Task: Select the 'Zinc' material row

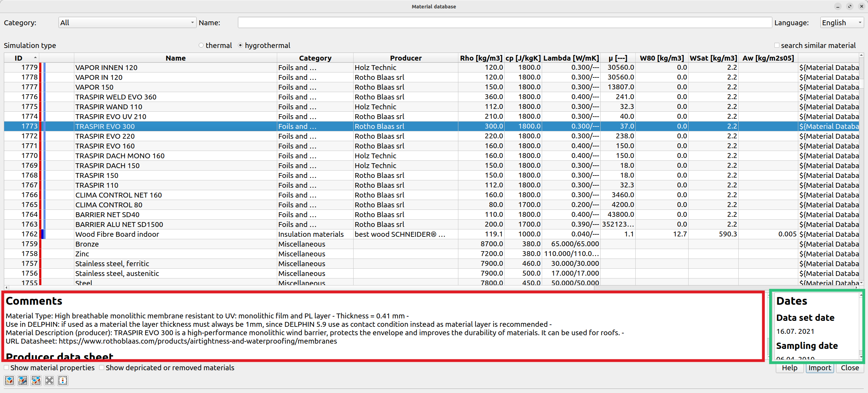Action: (431, 254)
